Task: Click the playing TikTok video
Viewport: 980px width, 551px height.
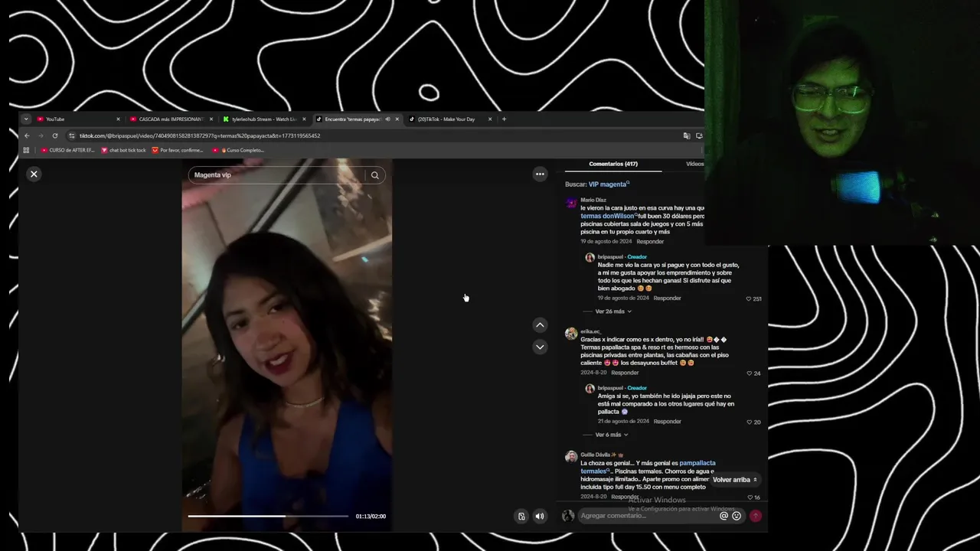Action: coord(287,344)
